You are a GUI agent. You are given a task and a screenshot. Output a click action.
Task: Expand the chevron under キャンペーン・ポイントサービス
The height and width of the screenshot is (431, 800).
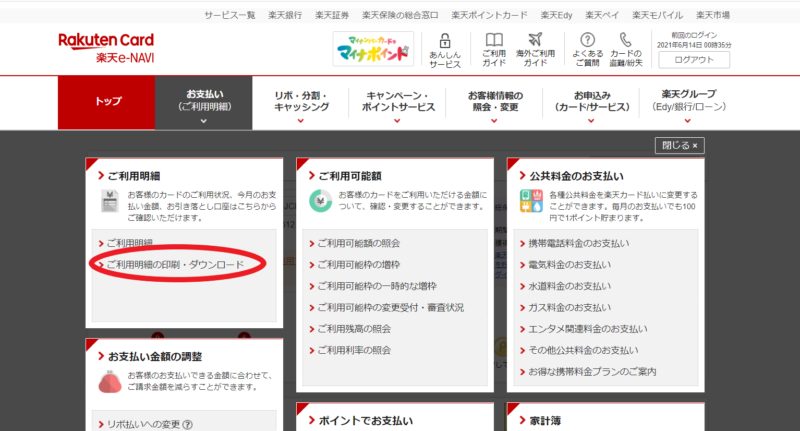coord(397,121)
